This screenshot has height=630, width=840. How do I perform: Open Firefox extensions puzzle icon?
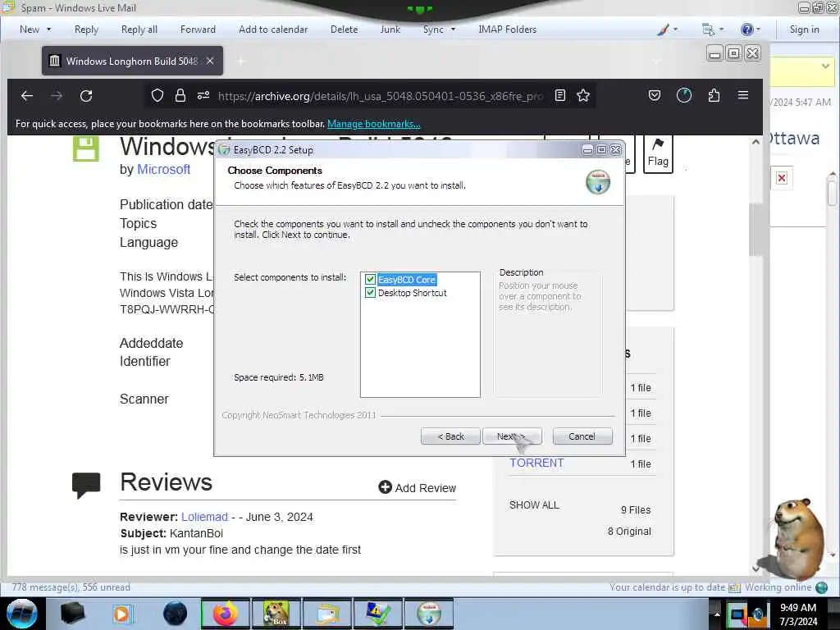pyautogui.click(x=714, y=95)
